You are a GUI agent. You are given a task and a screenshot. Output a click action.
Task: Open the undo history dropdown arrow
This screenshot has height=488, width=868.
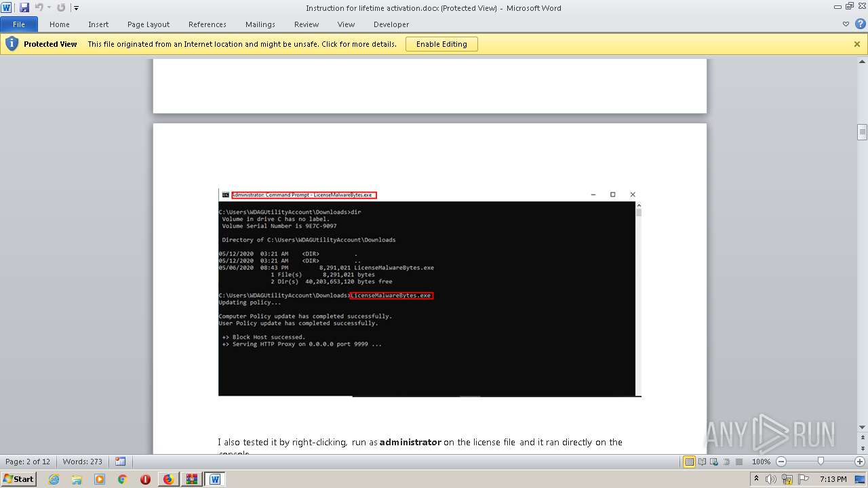[x=49, y=8]
